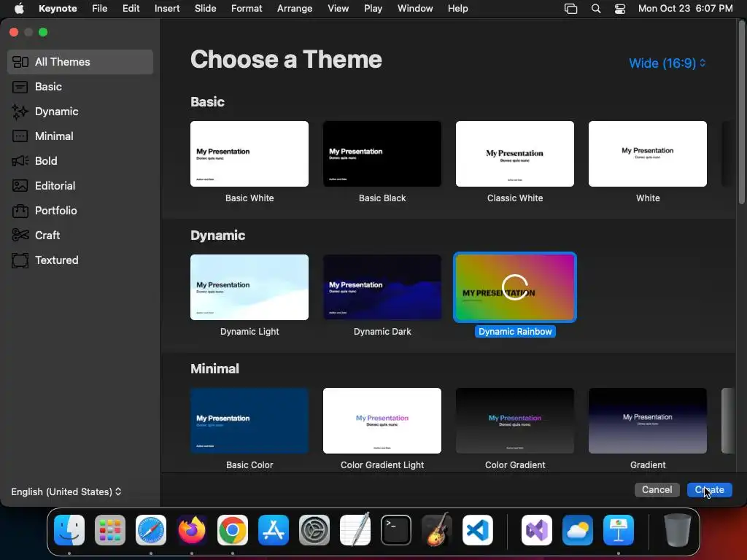
Task: Click the Editorial photo icon
Action: 20,186
